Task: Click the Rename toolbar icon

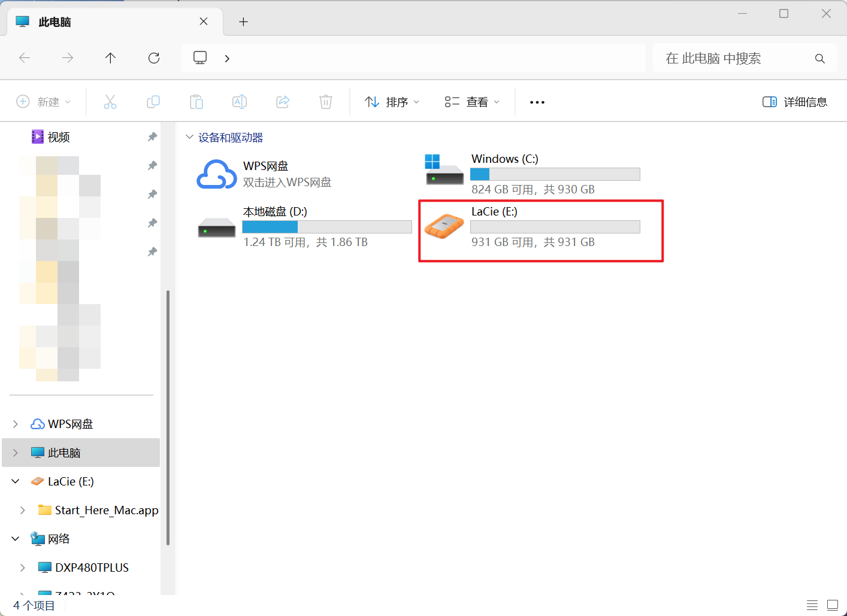Action: pyautogui.click(x=240, y=102)
